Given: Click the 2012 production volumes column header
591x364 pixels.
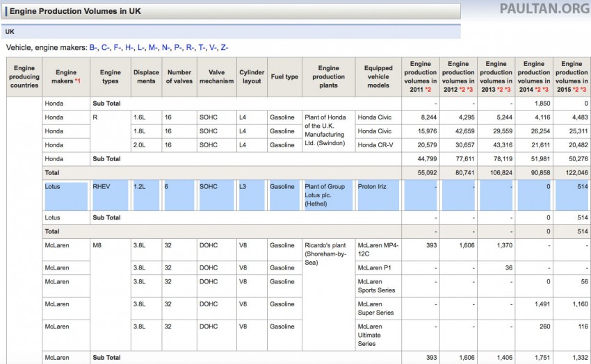Looking at the screenshot, I should (x=458, y=77).
